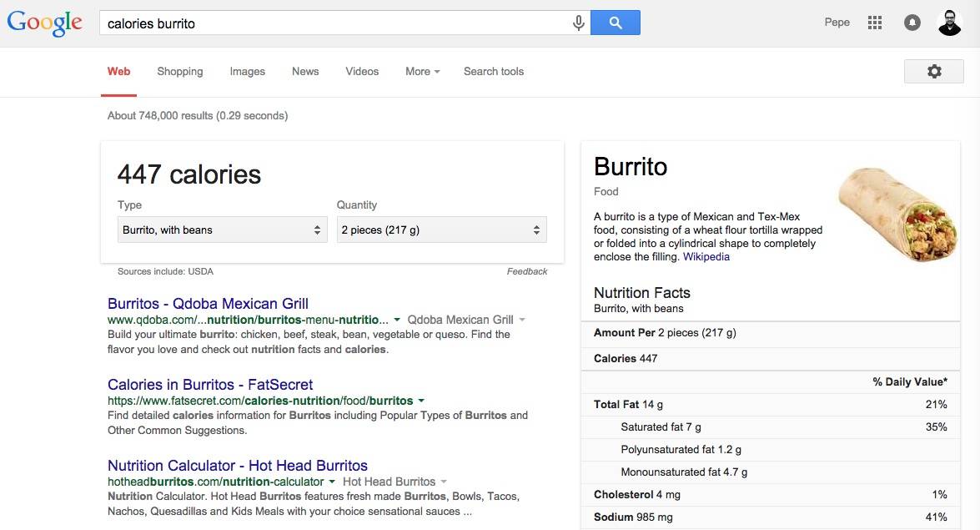Click Amount Per 2 pieces (217 g) row
This screenshot has height=530, width=980.
pos(771,333)
